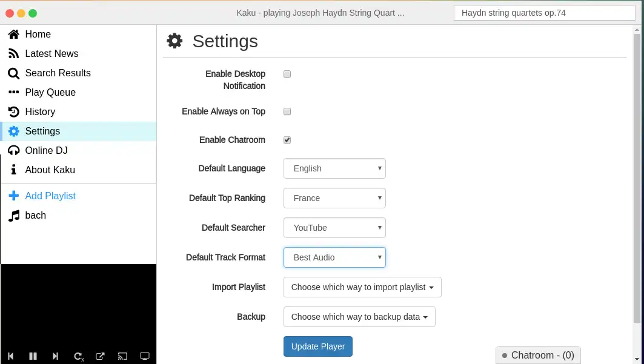Click the vertical scrollbar thumb

click(637, 178)
